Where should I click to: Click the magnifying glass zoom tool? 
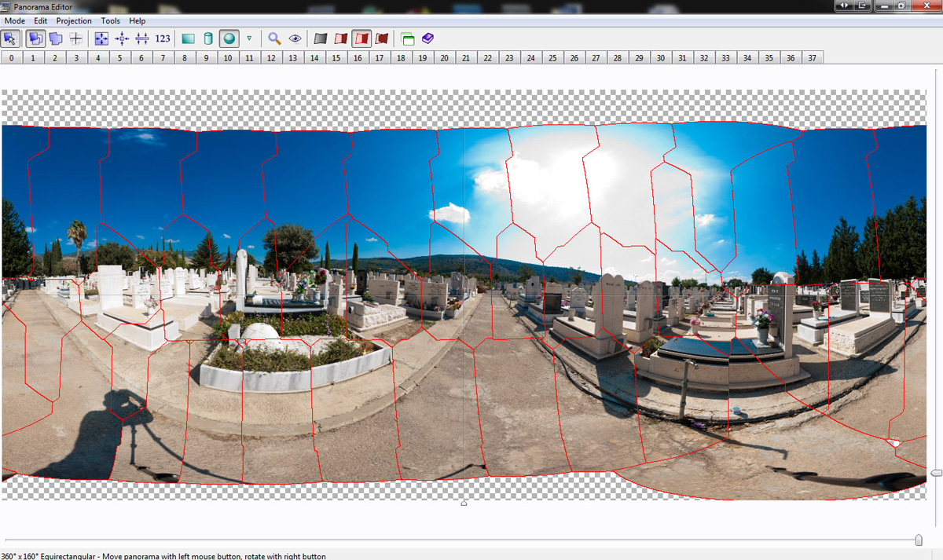[x=274, y=38]
